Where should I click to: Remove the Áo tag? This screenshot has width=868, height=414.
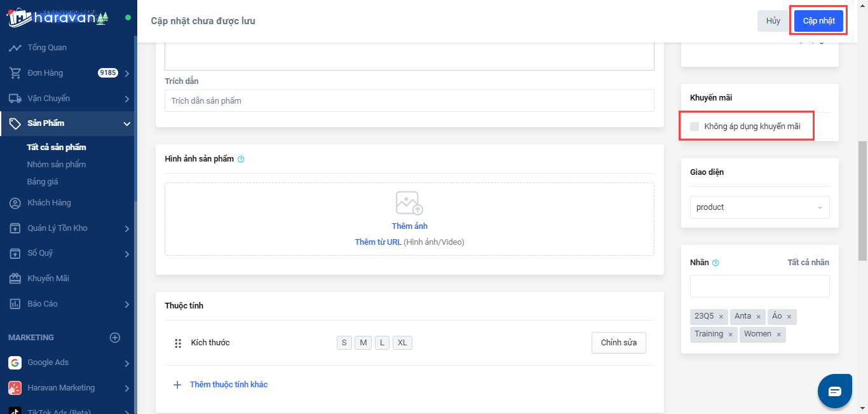[x=789, y=317]
